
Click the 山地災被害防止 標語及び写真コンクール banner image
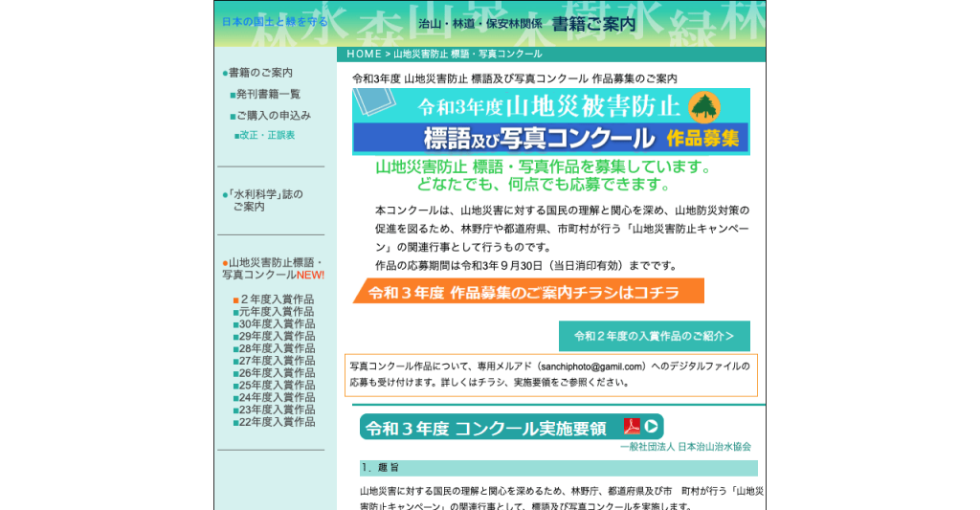550,122
